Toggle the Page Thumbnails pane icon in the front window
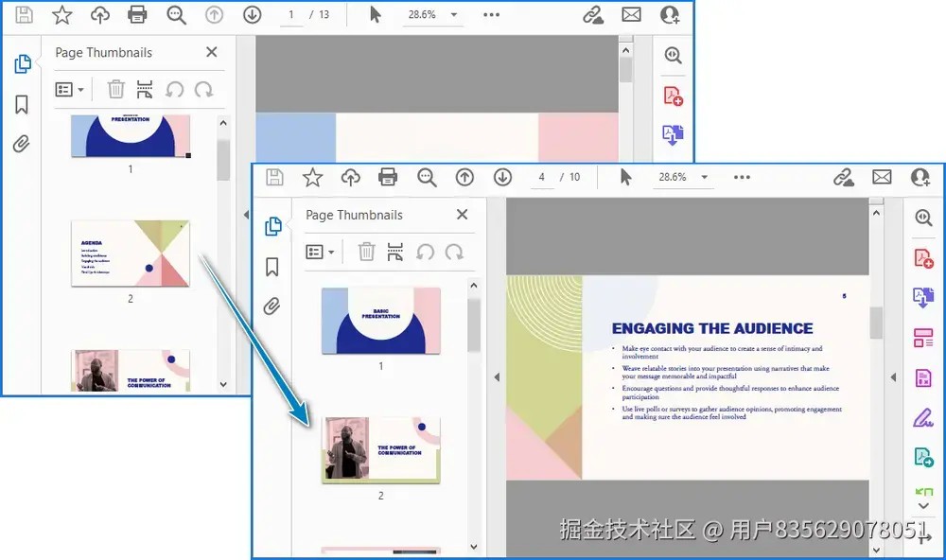The width and height of the screenshot is (946, 560). point(272,226)
